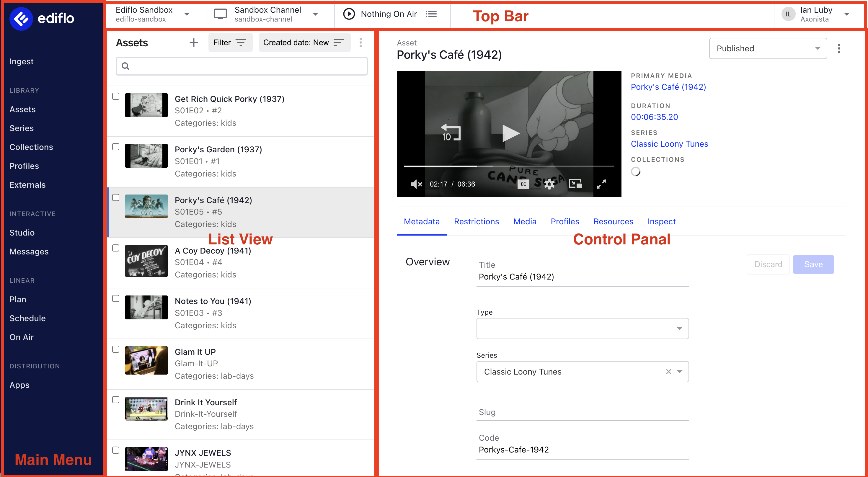The image size is (868, 477).
Task: Switch to Inspect tab
Action: pyautogui.click(x=661, y=222)
